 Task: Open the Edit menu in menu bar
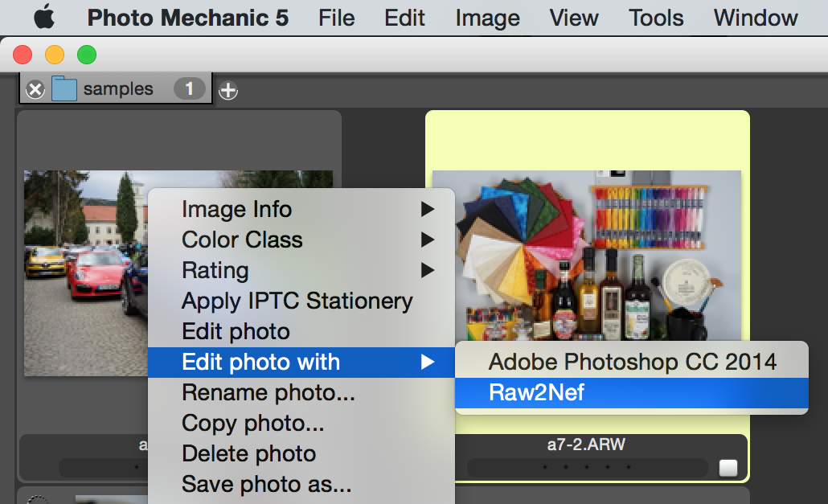pos(404,18)
